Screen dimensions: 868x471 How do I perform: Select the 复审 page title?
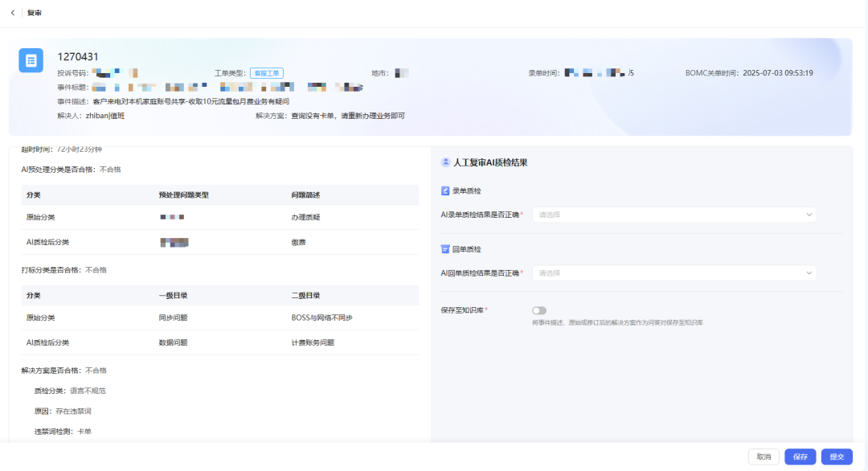point(32,13)
